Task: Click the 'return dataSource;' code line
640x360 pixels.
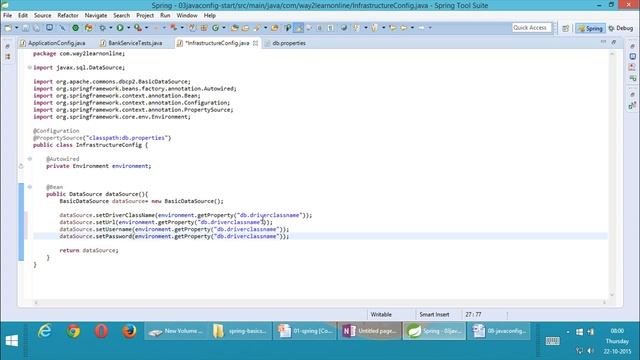Action: [89, 250]
